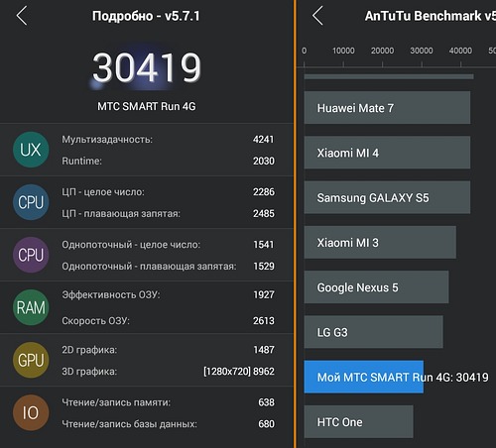Select Чтение/запись базы данных label
The width and height of the screenshot is (496, 448).
coord(129,424)
